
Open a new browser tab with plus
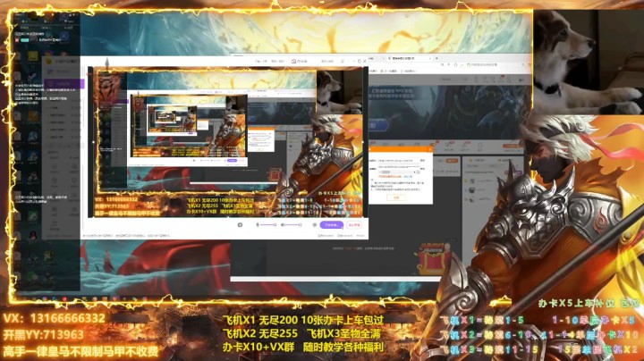[x=436, y=58]
